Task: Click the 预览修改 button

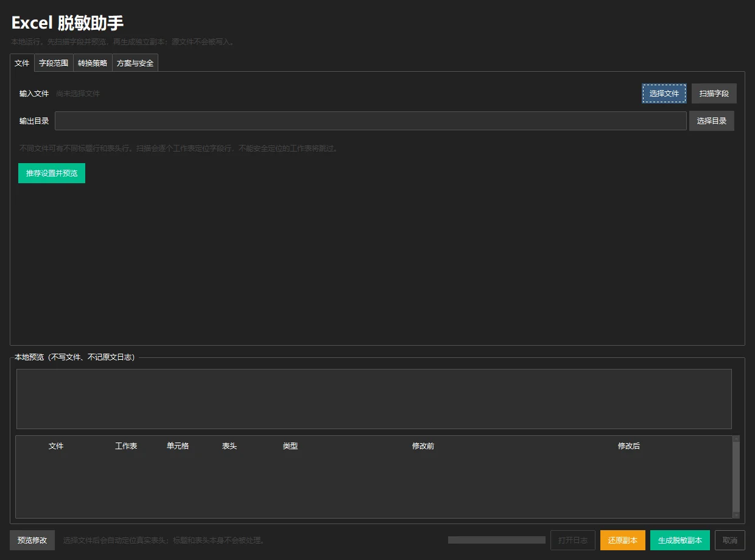Action: pyautogui.click(x=32, y=541)
